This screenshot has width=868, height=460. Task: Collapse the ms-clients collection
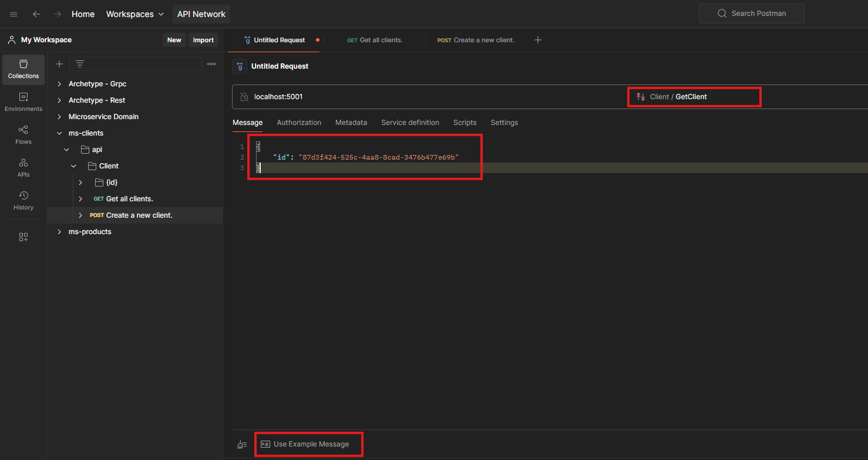pyautogui.click(x=59, y=133)
